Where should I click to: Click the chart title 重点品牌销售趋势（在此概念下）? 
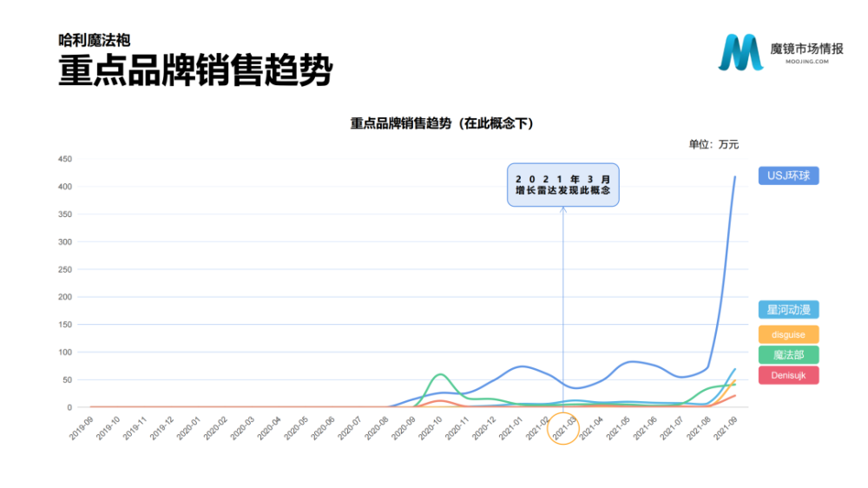click(x=442, y=123)
